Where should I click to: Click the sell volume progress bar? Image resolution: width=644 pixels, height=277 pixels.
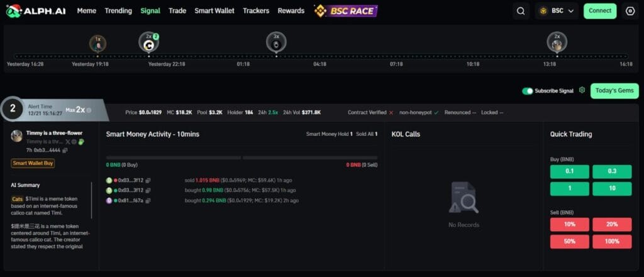coord(310,157)
